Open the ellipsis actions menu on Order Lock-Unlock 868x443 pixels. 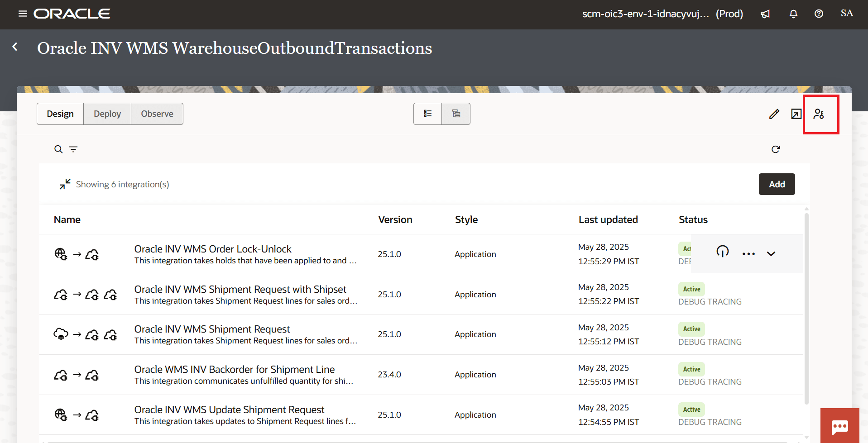point(748,254)
